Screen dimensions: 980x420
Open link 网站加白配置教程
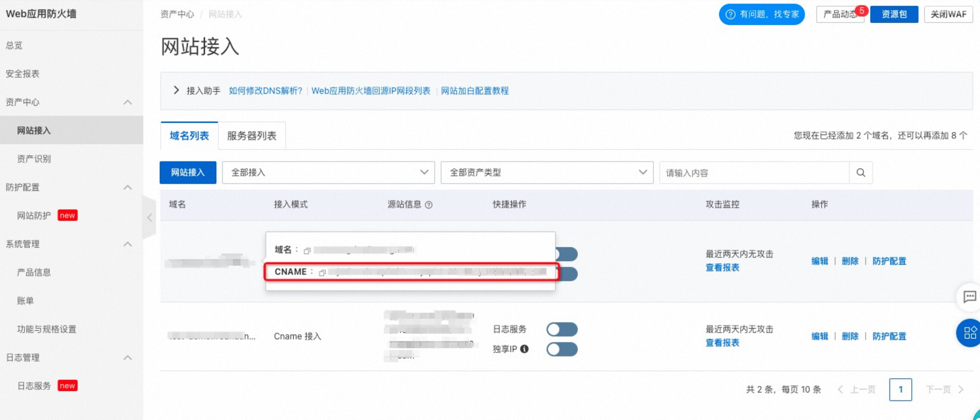(474, 91)
